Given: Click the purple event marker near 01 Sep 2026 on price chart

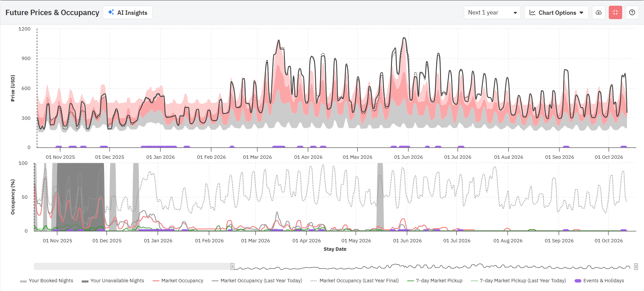Looking at the screenshot, I should (566, 147).
